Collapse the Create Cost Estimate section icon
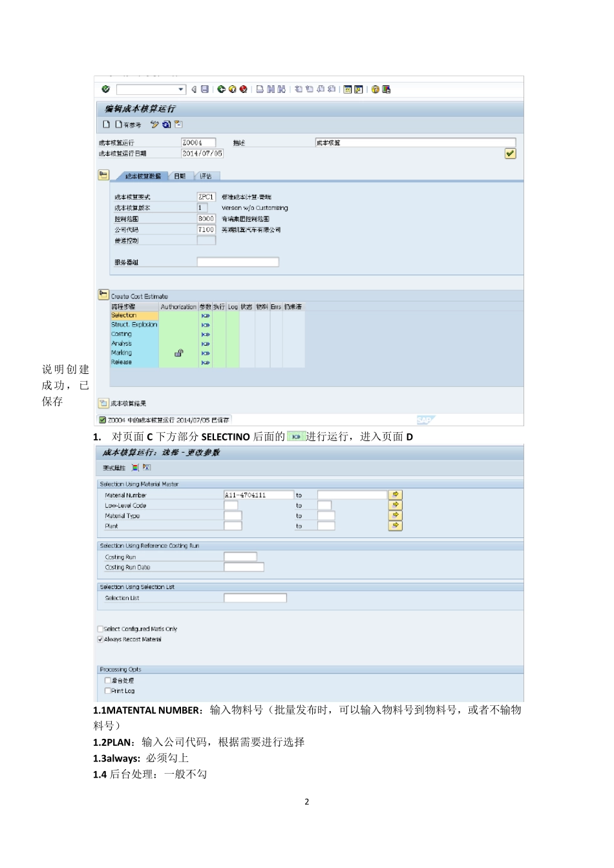 (103, 294)
